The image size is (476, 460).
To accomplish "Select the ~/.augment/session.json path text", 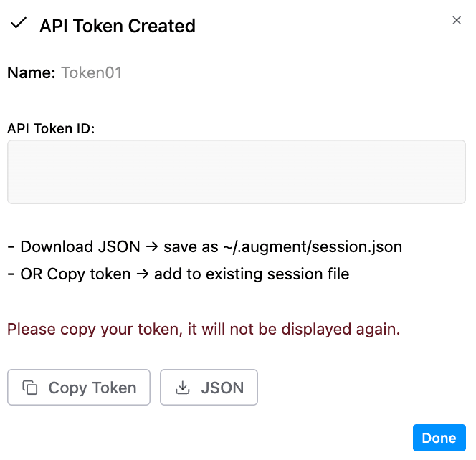I will tap(313, 246).
